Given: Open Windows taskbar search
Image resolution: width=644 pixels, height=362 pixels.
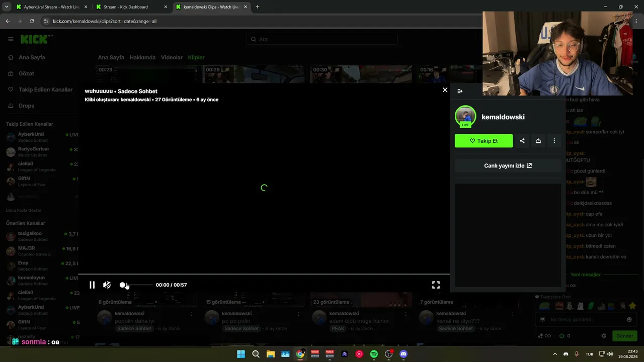Looking at the screenshot, I should click(256, 354).
